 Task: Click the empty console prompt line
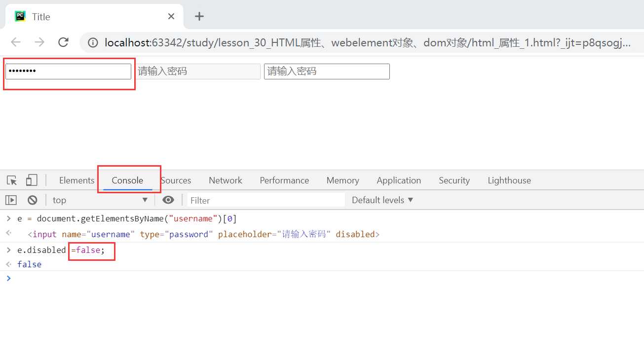pos(322,279)
